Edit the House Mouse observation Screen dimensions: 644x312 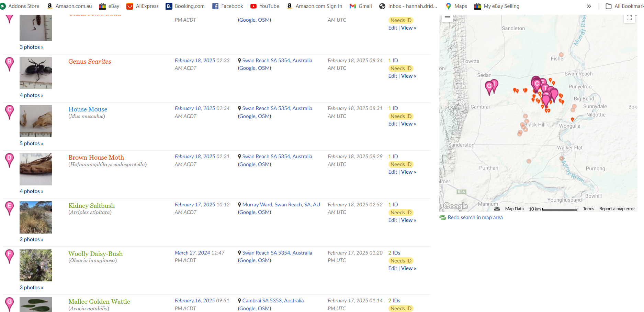(393, 124)
